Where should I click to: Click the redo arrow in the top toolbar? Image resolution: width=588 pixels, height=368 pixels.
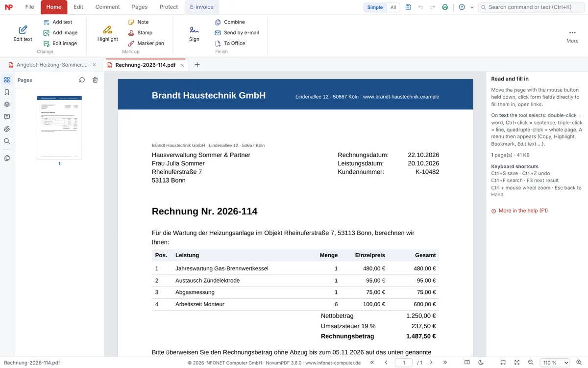(433, 7)
